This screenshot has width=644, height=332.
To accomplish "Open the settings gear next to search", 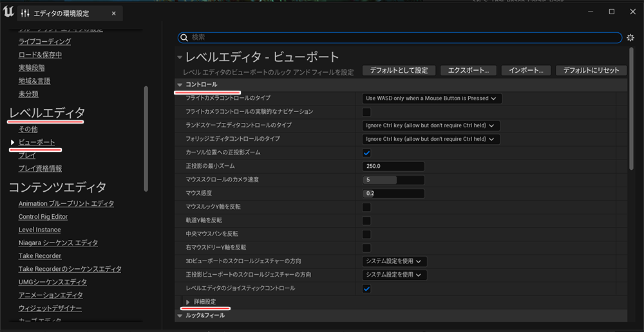I will [630, 38].
